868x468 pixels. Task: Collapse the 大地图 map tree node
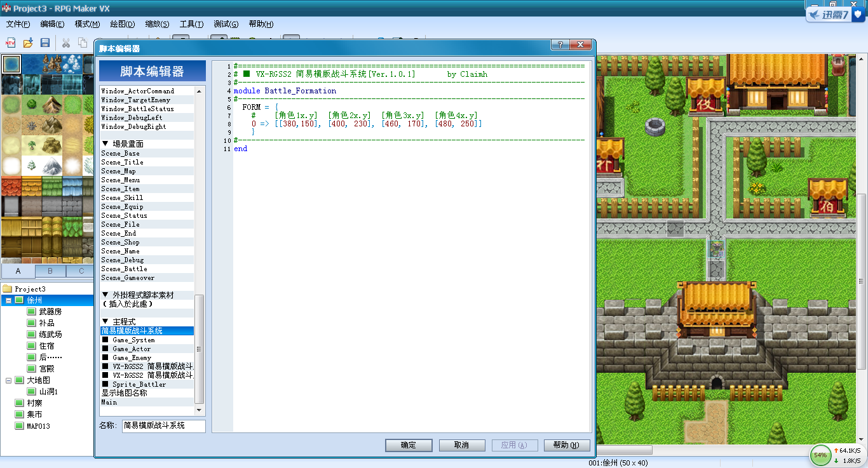(9, 380)
